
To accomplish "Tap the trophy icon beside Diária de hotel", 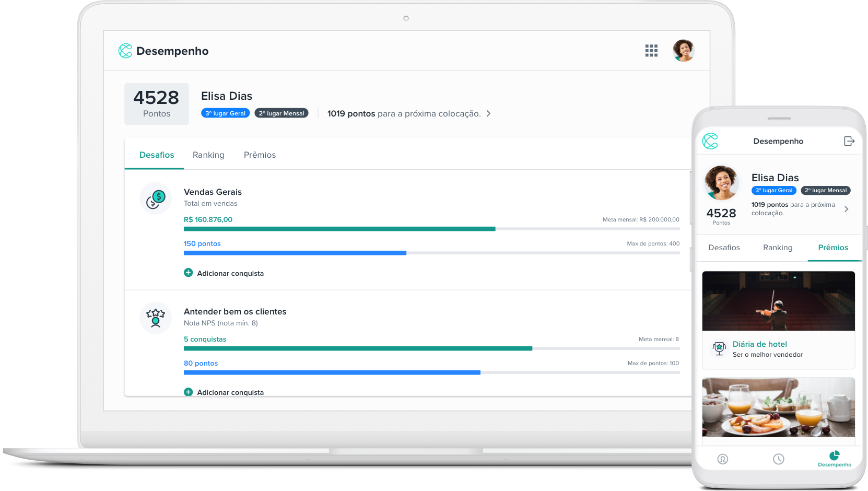I will click(x=719, y=348).
